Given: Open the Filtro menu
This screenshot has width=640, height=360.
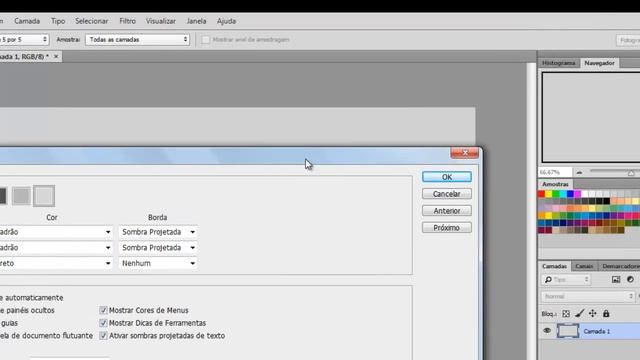Looking at the screenshot, I should click(x=127, y=21).
